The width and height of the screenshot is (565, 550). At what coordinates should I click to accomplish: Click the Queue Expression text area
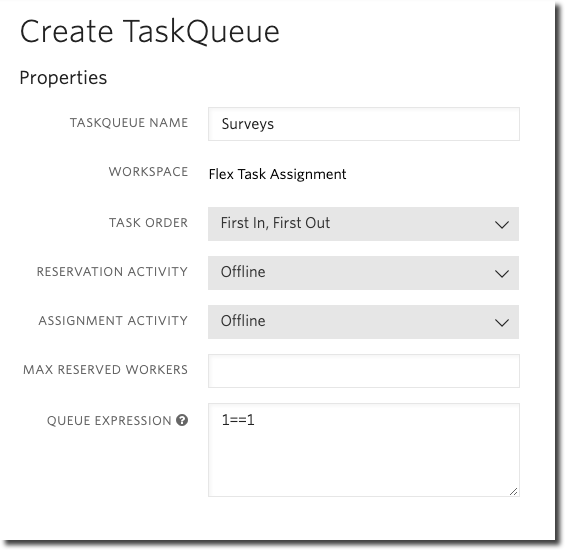(364, 450)
